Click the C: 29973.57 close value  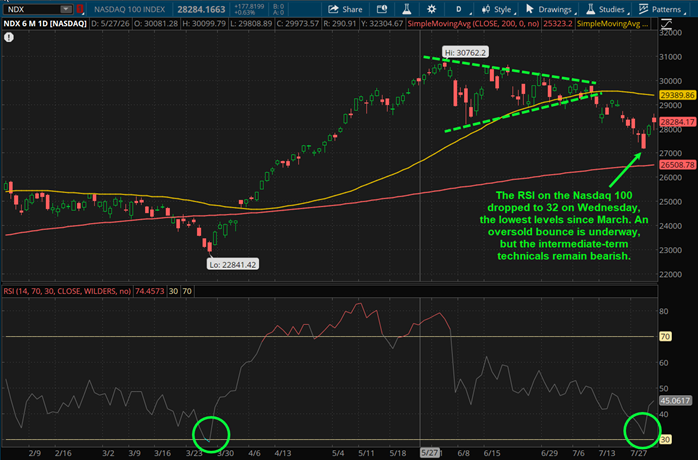(298, 24)
